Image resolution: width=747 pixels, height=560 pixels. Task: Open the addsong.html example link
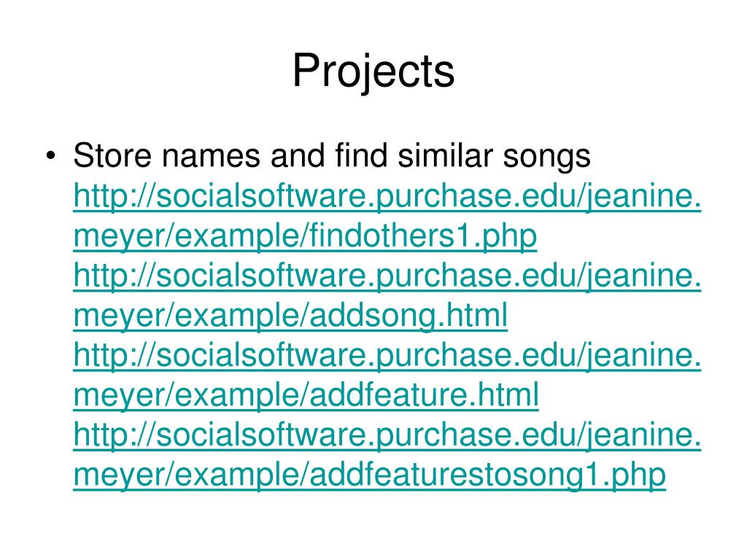pos(290,316)
